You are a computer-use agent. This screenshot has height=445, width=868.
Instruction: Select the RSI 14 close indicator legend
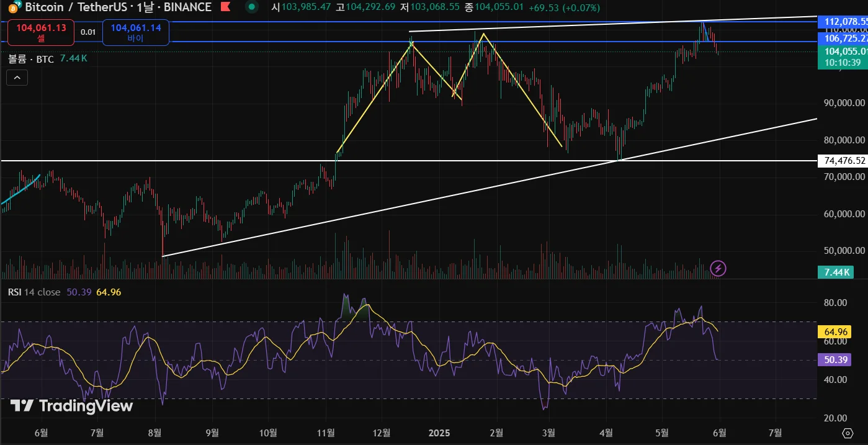pyautogui.click(x=34, y=292)
